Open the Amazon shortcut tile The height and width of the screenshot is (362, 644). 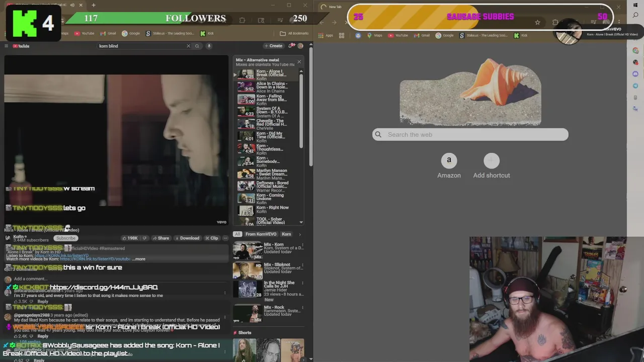[449, 166]
